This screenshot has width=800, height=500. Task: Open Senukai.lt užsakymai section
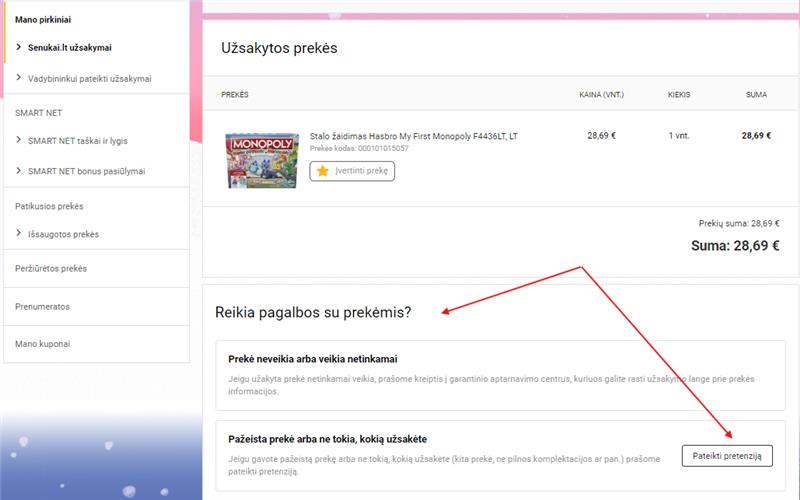(69, 47)
